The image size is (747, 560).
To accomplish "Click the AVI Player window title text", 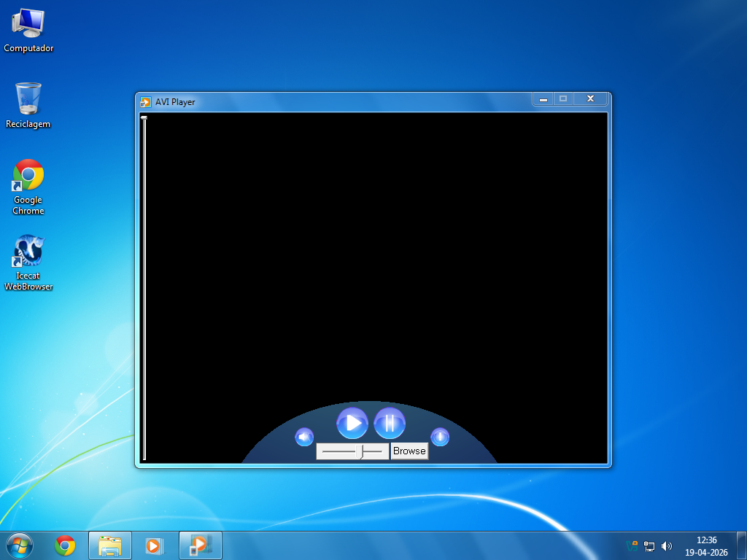I will click(x=175, y=102).
